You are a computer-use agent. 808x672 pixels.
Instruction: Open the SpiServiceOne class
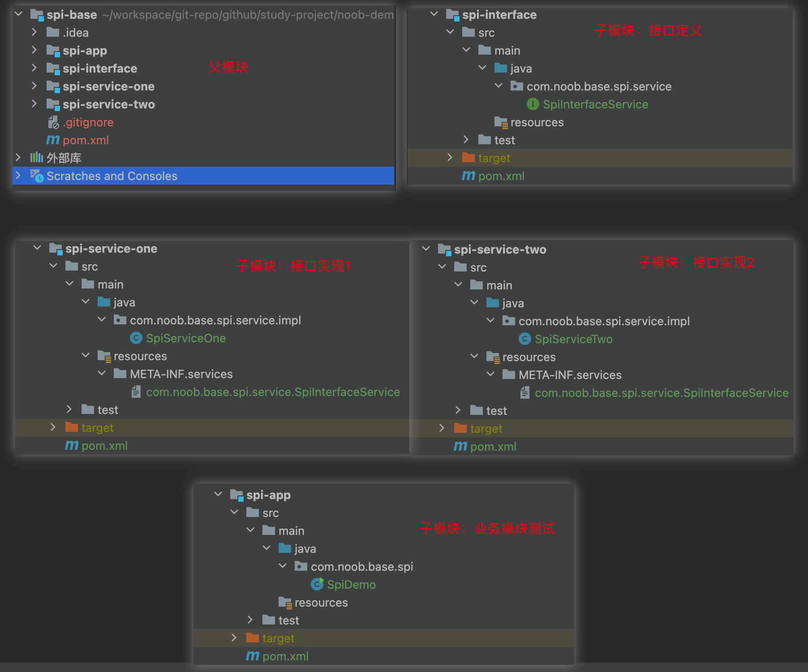(186, 338)
